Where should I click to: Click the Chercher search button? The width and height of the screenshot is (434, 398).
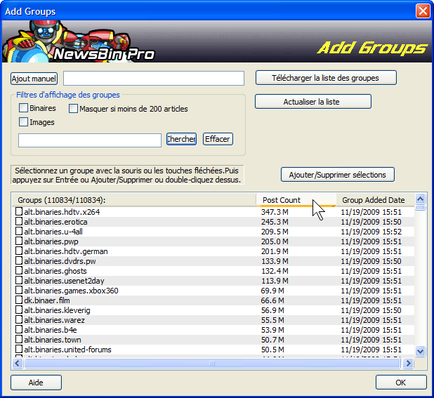181,139
